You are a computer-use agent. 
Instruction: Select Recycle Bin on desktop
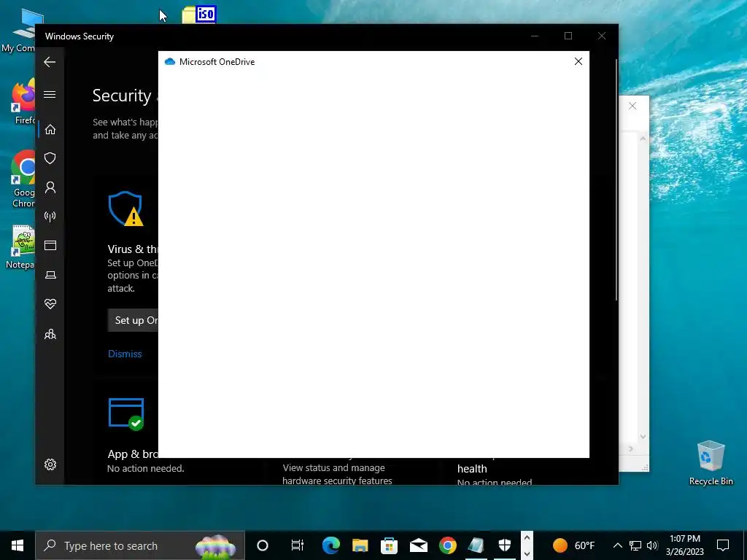click(x=711, y=463)
